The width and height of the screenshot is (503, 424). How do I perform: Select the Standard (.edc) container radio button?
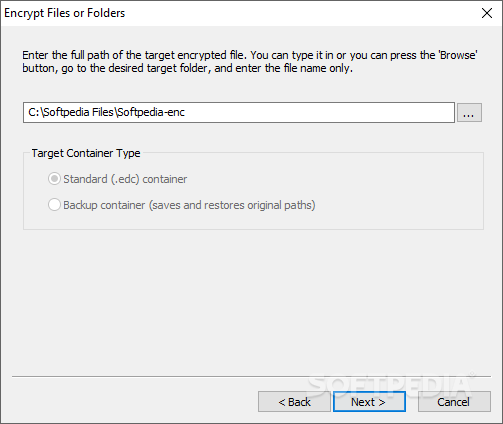(x=54, y=179)
